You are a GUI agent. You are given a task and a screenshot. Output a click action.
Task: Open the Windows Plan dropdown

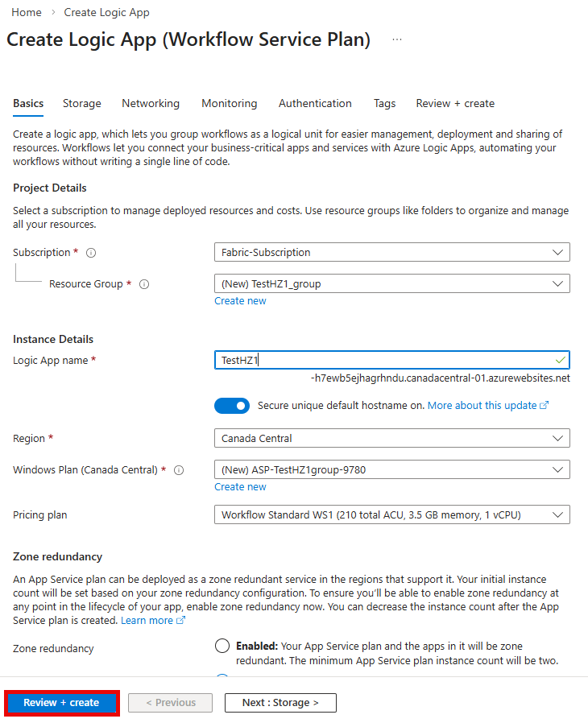(x=391, y=469)
